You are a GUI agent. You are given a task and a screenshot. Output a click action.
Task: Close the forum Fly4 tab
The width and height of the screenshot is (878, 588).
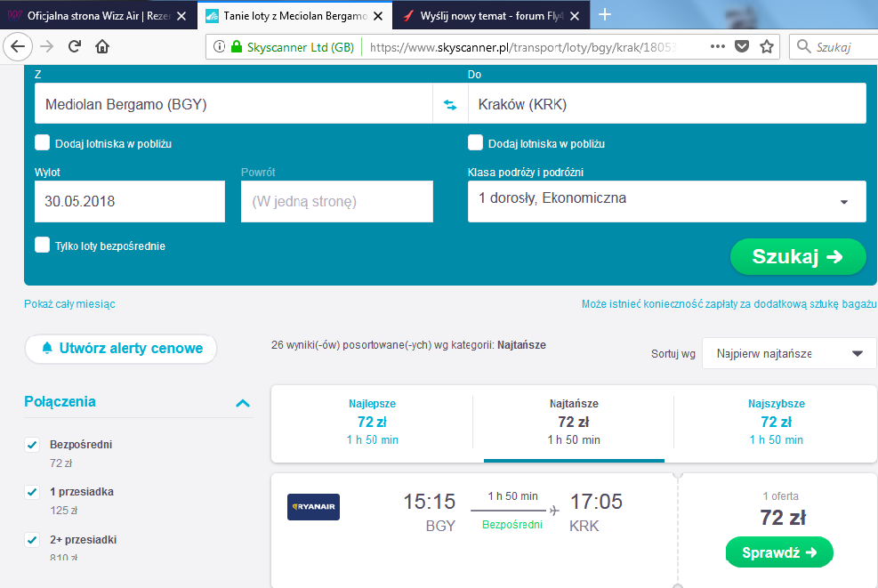click(x=575, y=16)
